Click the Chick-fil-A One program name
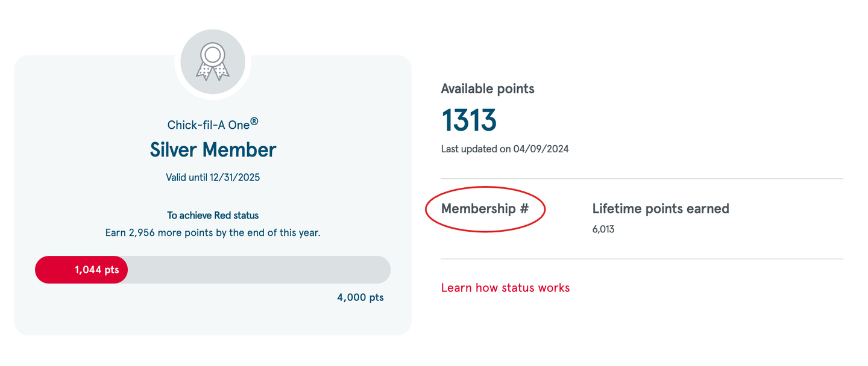 pos(208,125)
